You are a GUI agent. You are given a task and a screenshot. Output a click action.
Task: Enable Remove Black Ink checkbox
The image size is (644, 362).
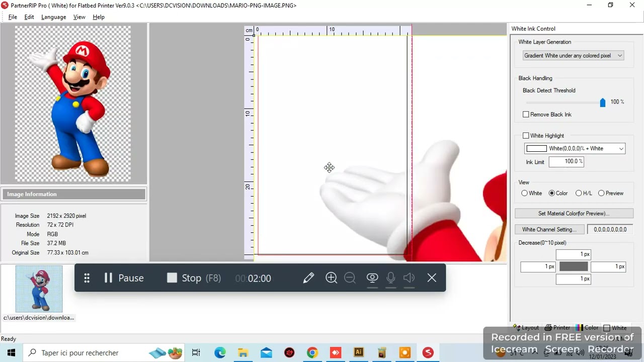pos(526,115)
